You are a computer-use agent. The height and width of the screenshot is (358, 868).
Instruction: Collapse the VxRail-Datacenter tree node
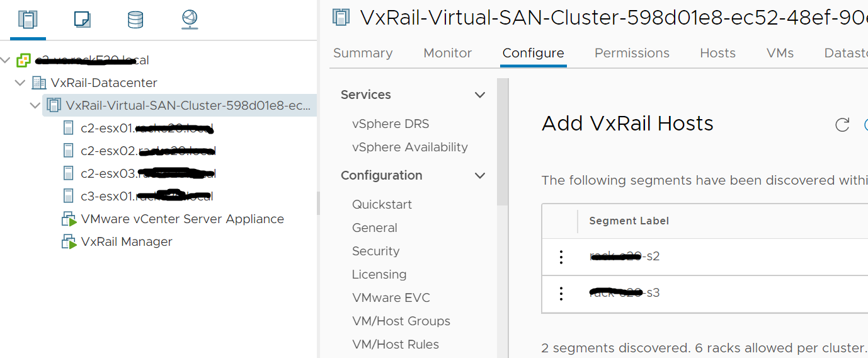20,83
